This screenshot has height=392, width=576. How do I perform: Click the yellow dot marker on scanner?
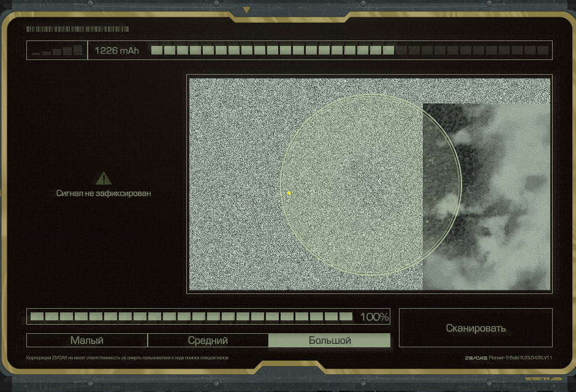tap(289, 193)
